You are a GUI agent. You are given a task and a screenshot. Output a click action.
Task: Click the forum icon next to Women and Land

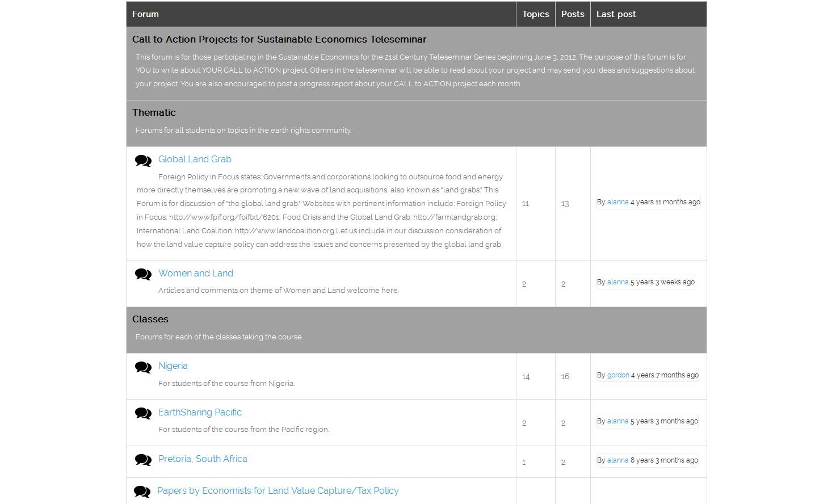click(x=143, y=275)
